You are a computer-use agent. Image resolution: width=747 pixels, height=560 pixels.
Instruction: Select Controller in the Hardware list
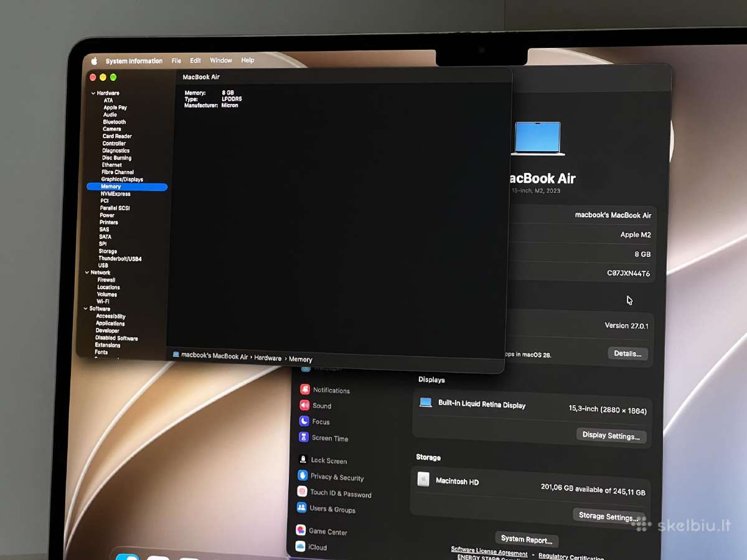pos(114,143)
